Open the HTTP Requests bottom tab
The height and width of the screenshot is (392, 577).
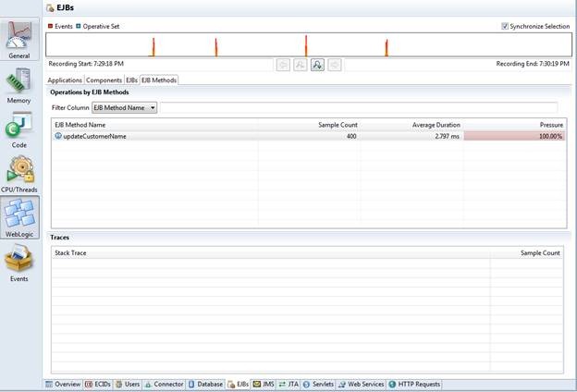(x=414, y=384)
